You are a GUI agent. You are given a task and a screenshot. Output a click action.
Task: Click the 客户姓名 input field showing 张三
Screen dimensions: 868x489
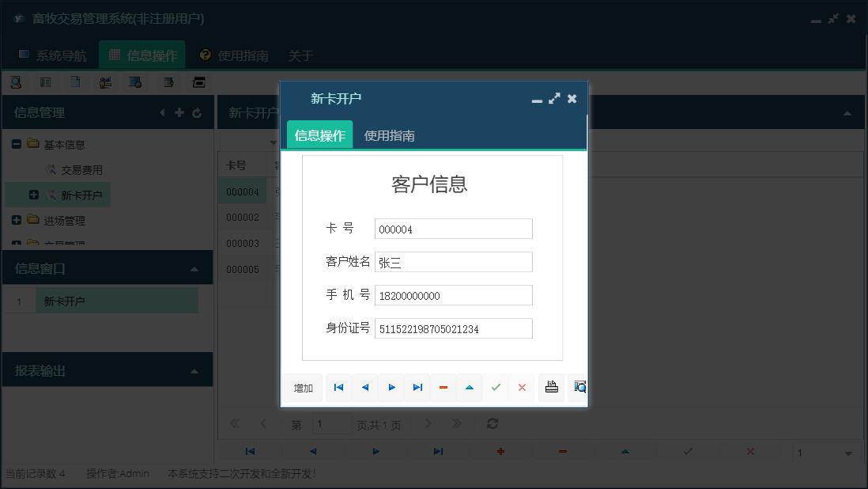point(453,261)
